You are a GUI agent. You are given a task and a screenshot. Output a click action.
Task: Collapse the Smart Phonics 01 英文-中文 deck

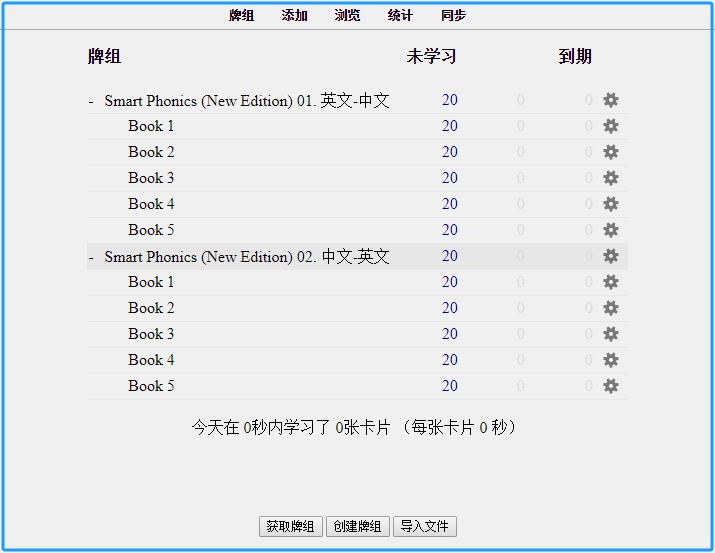(91, 101)
